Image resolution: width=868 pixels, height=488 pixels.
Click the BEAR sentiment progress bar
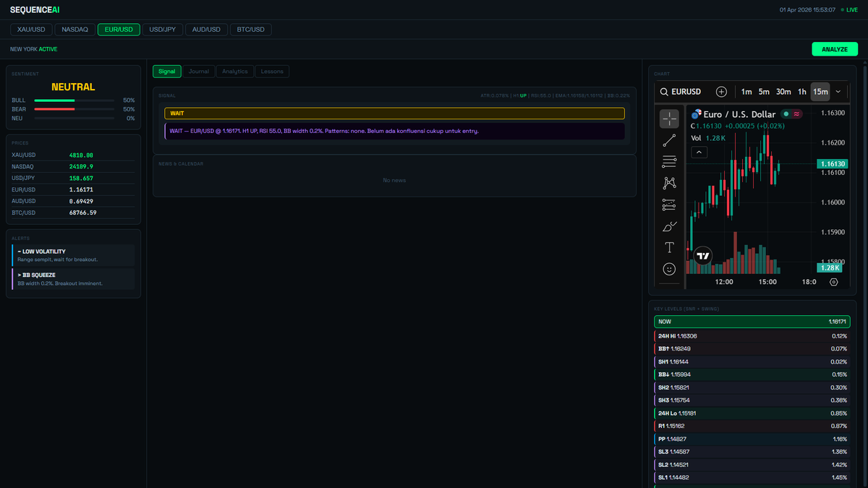tap(74, 109)
